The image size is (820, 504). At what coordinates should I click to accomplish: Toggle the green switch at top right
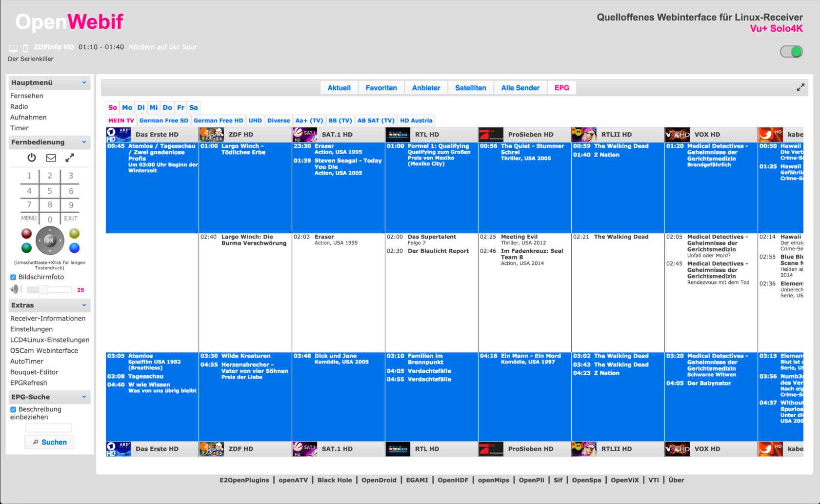pos(791,52)
